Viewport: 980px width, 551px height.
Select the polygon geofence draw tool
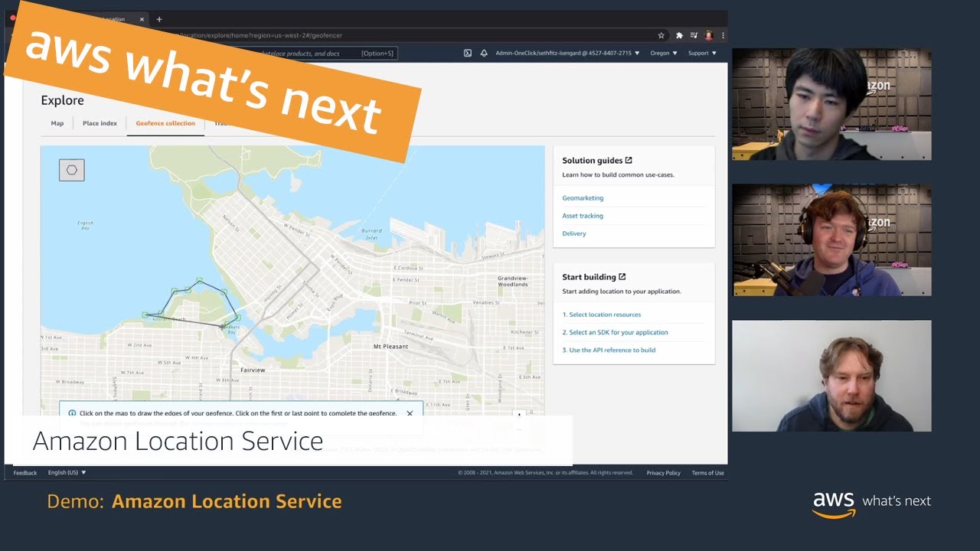tap(72, 170)
